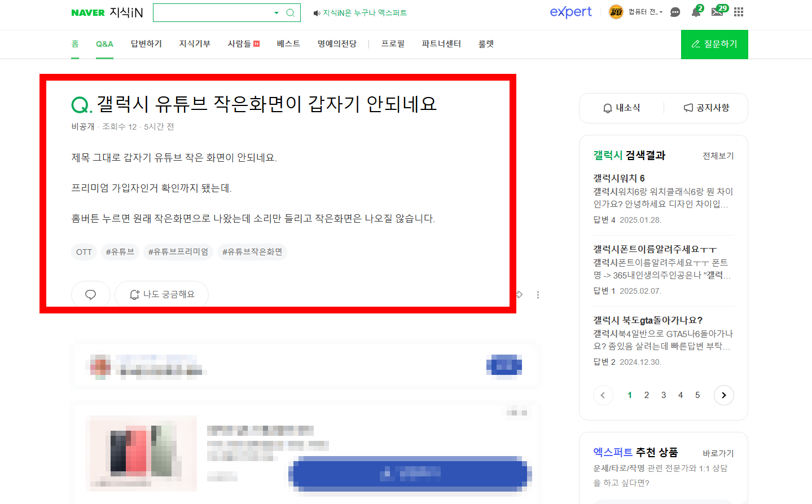Expand the '컴퓨터 전..' account dropdown
The image size is (812, 504).
pyautogui.click(x=646, y=12)
